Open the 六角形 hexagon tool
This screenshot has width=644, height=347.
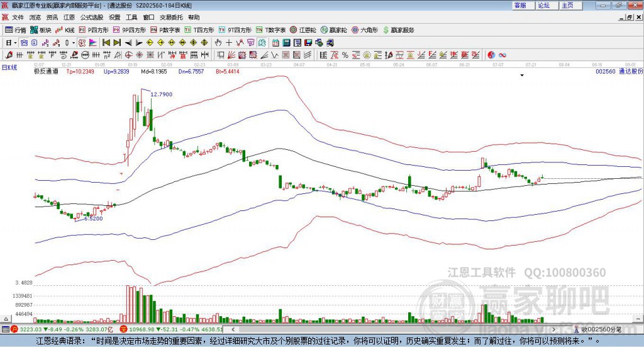point(365,30)
